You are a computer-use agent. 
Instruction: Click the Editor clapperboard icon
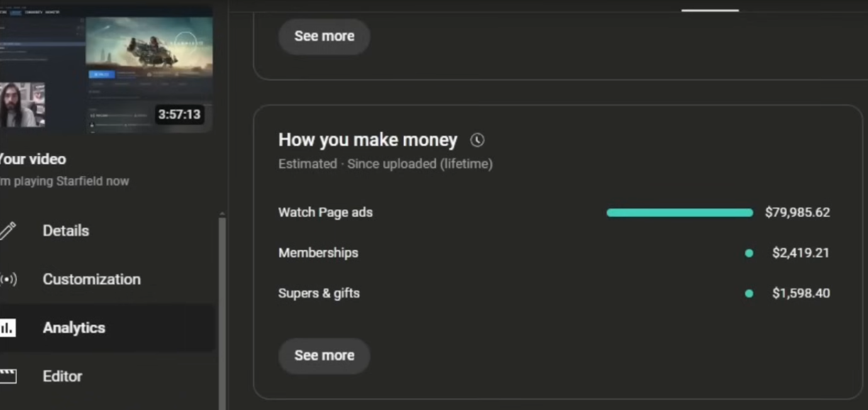coord(8,376)
